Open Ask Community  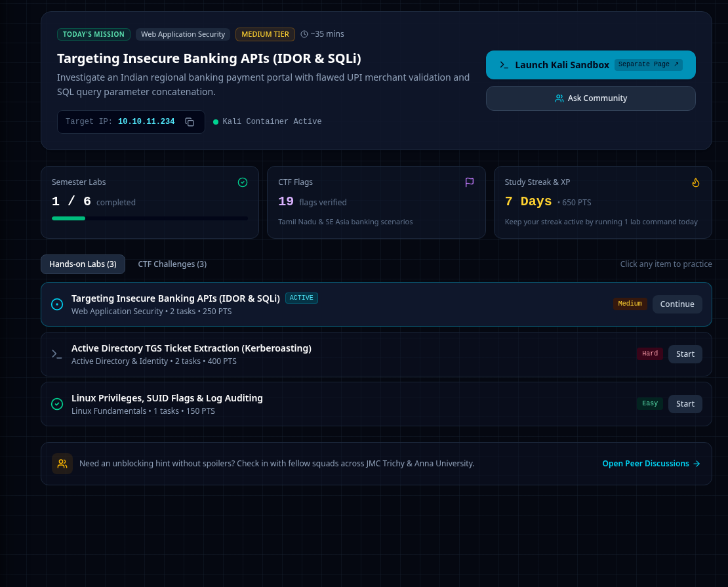[x=590, y=98]
